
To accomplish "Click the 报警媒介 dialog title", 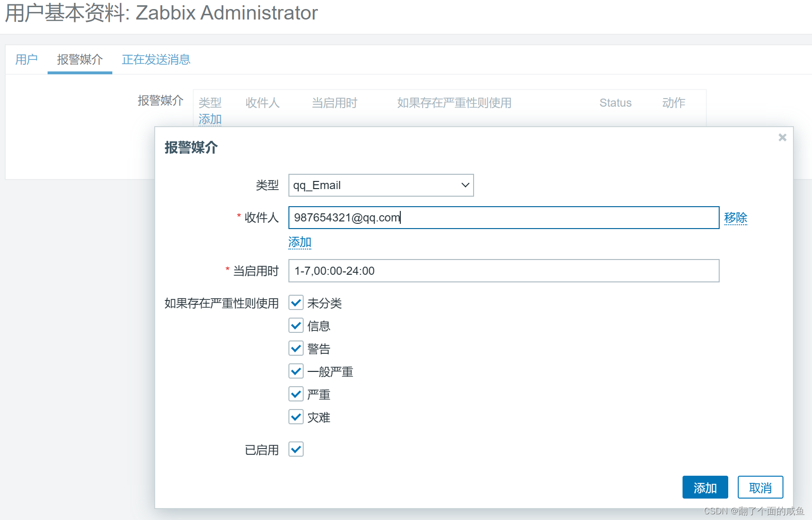I will point(191,148).
